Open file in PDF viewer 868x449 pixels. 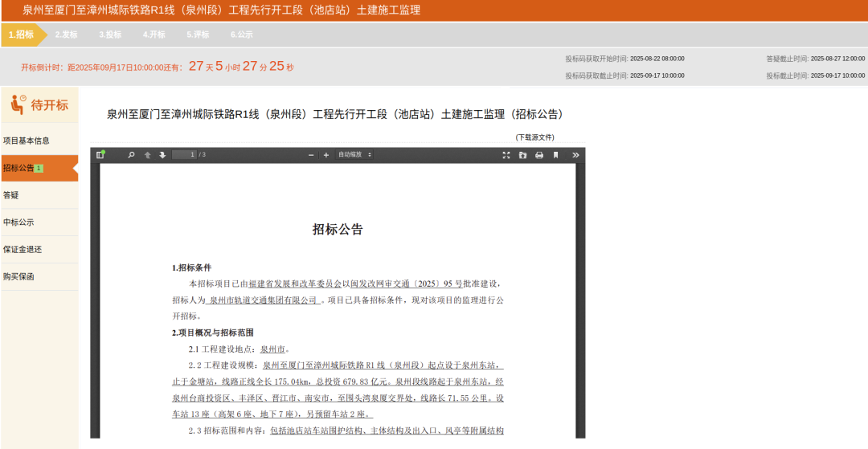click(x=522, y=155)
